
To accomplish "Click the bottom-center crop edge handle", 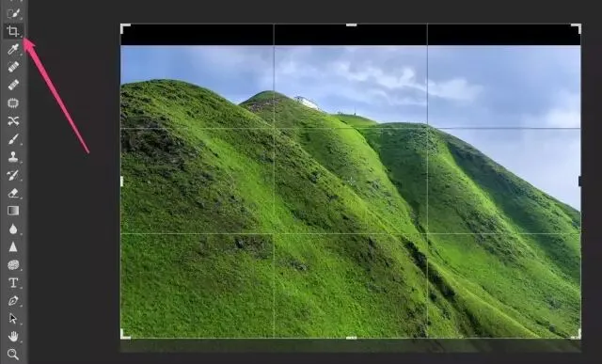I will [351, 338].
